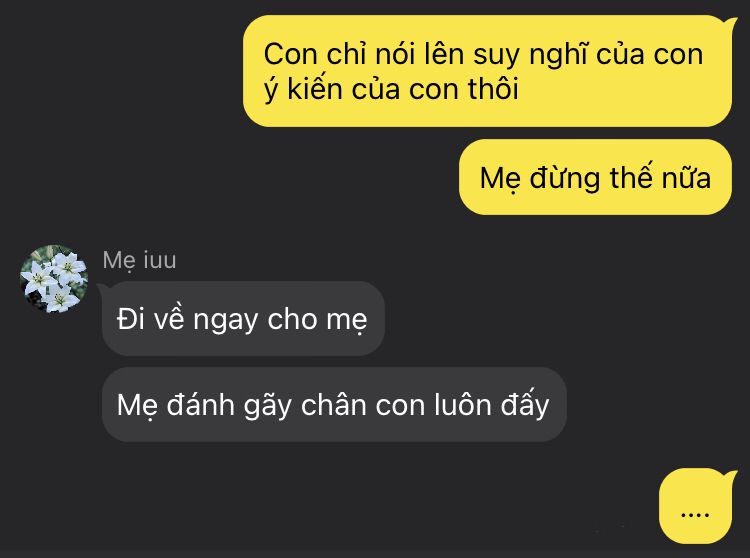
Task: Tap the yellow bubble containing four dots
Action: point(695,506)
